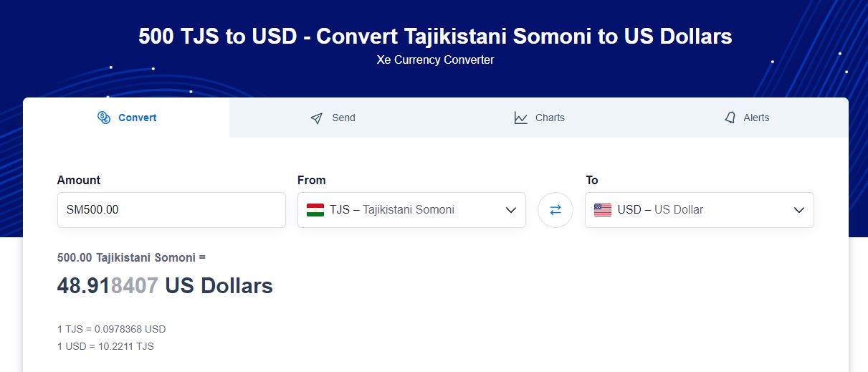Click the Convert coins icon

pos(103,118)
